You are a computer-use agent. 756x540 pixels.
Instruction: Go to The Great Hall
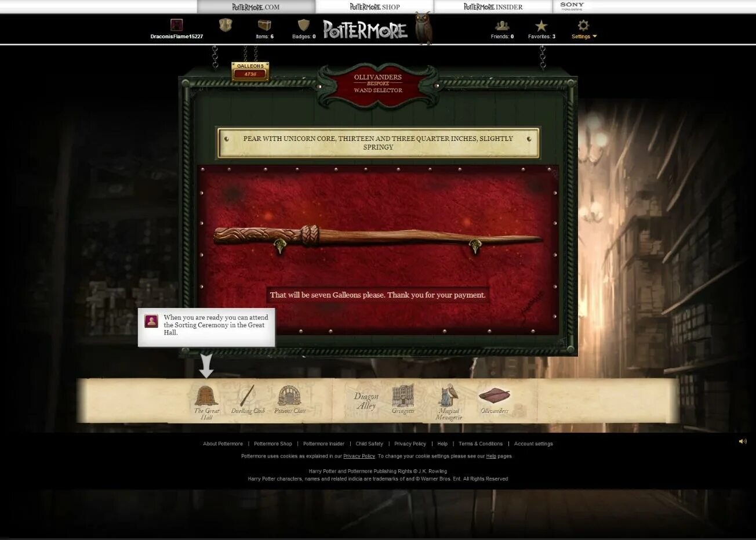206,401
